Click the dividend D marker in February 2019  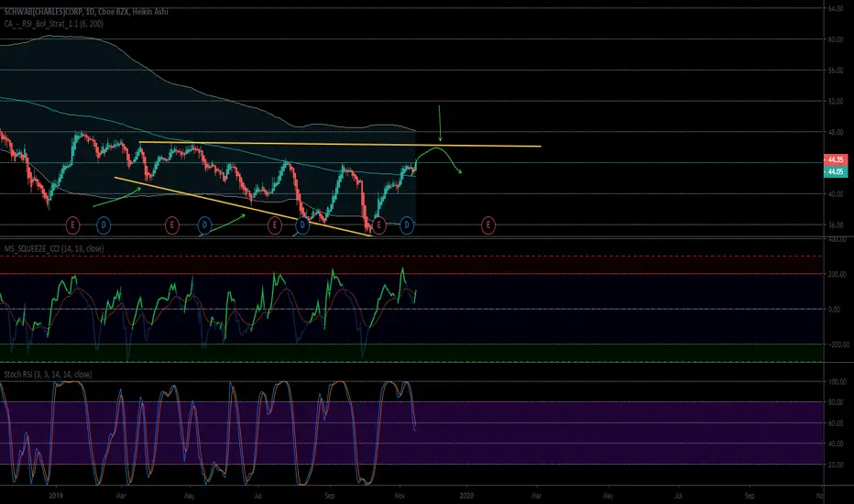coord(104,225)
